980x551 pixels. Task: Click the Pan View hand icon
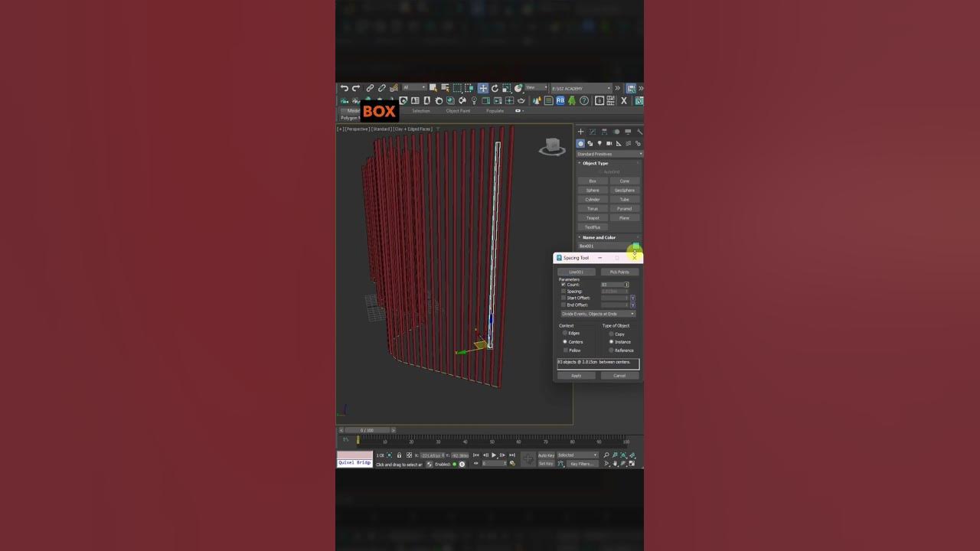(x=615, y=463)
